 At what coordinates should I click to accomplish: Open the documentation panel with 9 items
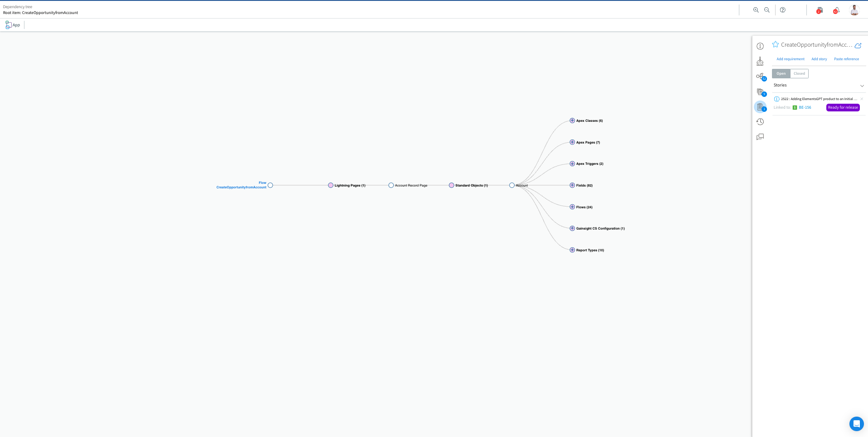(x=760, y=92)
